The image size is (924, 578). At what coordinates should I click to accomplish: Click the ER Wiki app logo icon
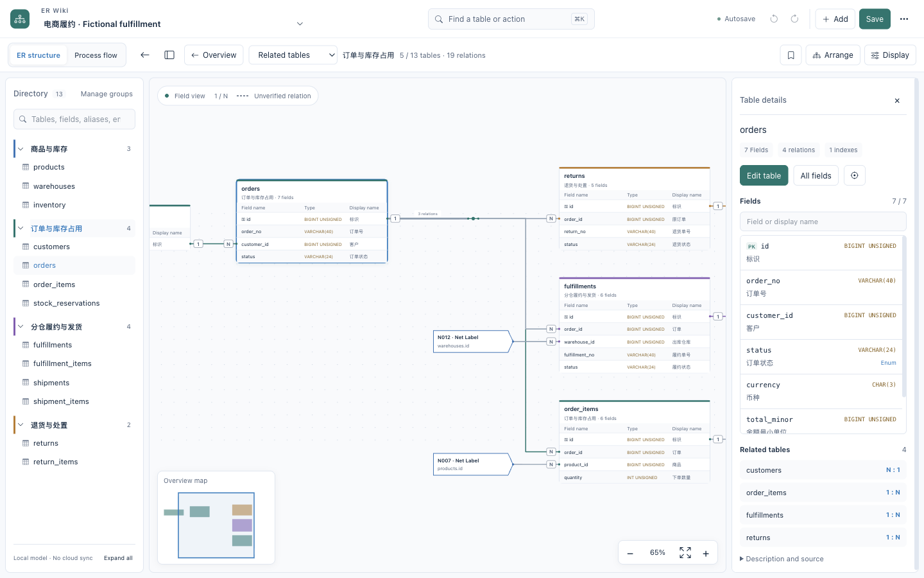[20, 19]
